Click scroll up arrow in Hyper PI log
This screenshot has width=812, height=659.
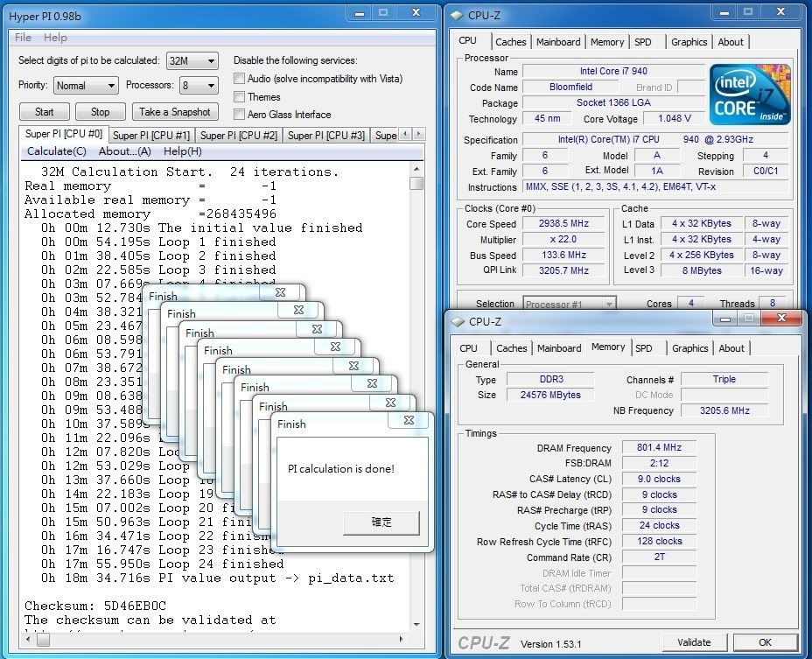click(416, 170)
